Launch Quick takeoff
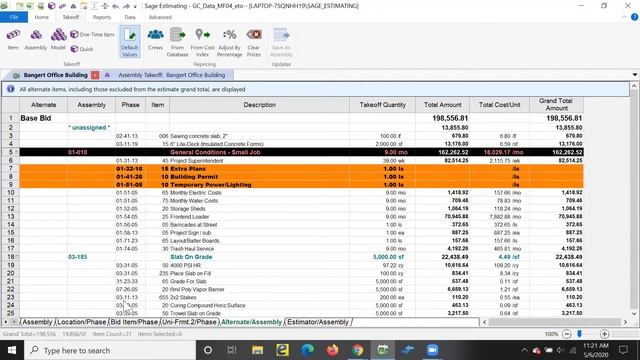This screenshot has height=360, width=640. [82, 49]
